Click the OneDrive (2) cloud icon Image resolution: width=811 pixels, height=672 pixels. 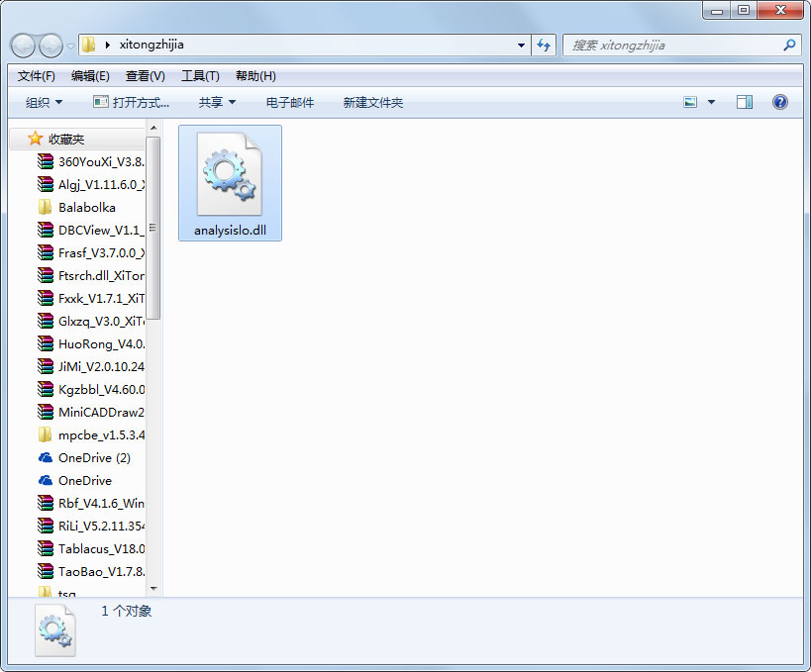46,457
